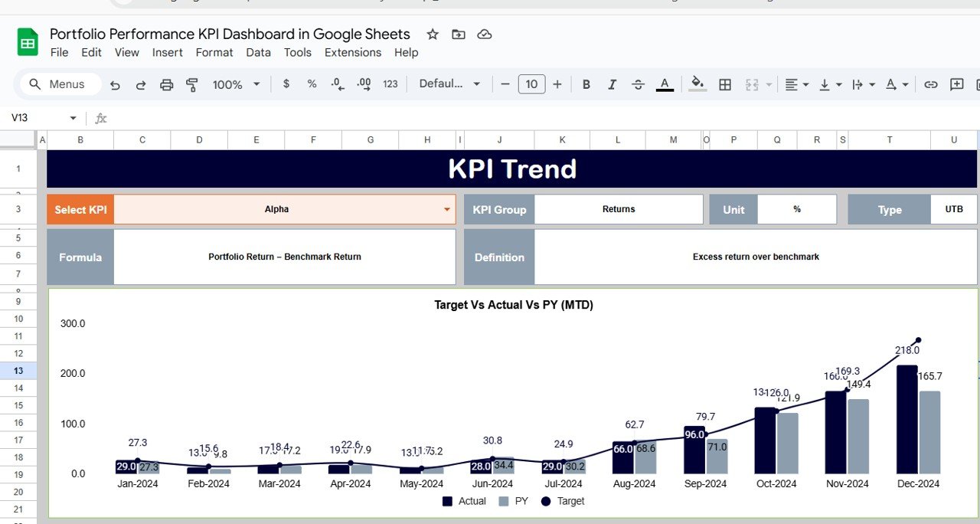This screenshot has width=980, height=524.
Task: Click the Undo arrow
Action: (115, 84)
